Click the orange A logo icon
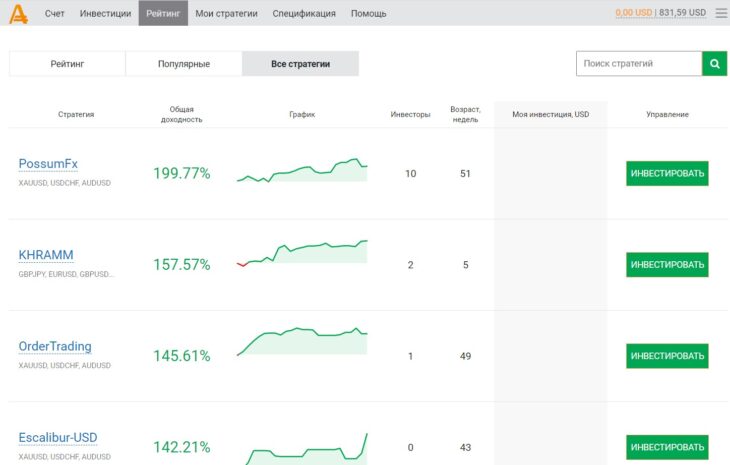This screenshot has width=730, height=465. pos(19,13)
